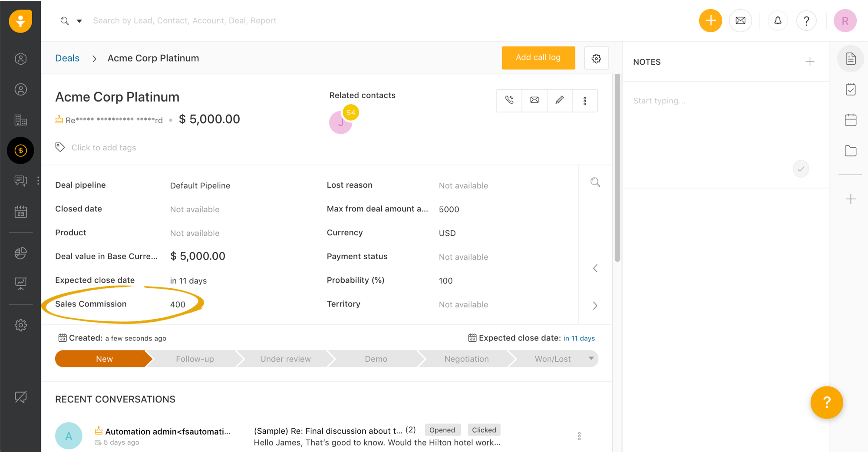Screen dimensions: 868x452
Task: Open the email envelope icon in top bar
Action: (x=740, y=20)
